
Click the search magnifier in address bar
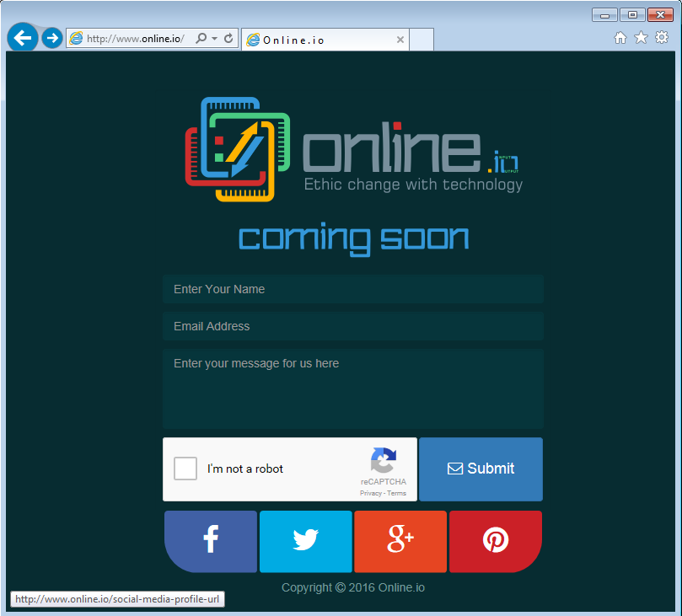click(201, 38)
